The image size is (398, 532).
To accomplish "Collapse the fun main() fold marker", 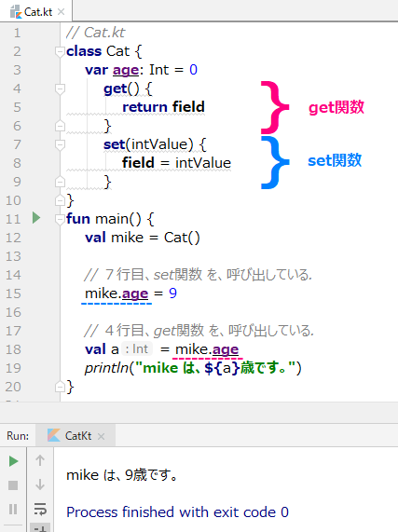I will coord(60,219).
